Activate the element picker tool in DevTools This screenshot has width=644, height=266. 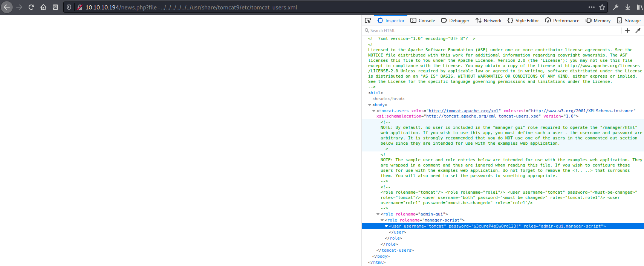(368, 20)
